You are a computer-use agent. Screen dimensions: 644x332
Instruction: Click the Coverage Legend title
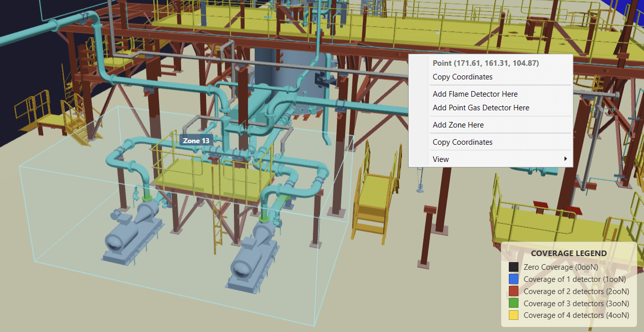569,253
